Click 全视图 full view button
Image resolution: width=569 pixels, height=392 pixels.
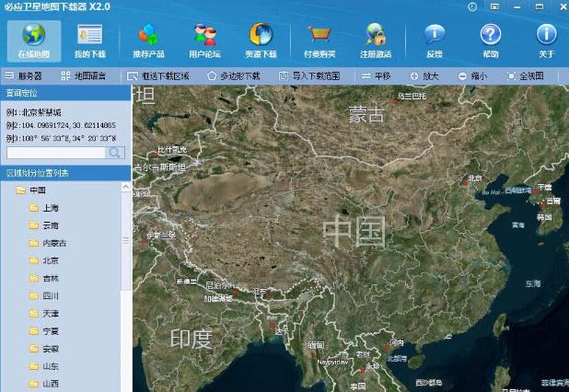click(x=526, y=75)
